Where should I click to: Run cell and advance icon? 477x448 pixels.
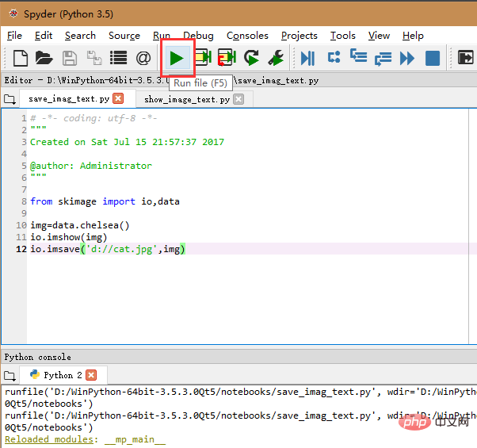pyautogui.click(x=227, y=58)
